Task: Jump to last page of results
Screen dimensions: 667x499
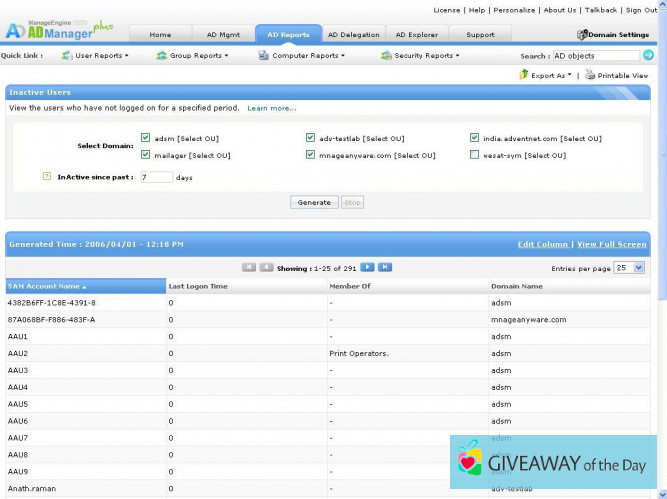Action: [x=385, y=267]
